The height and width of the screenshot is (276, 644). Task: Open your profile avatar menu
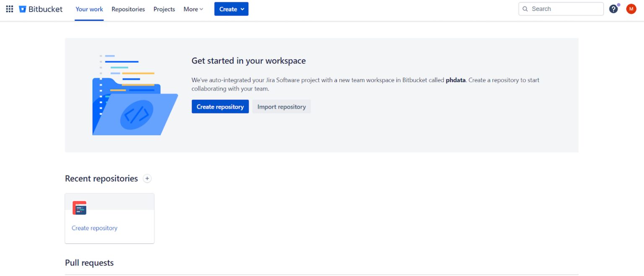click(631, 8)
